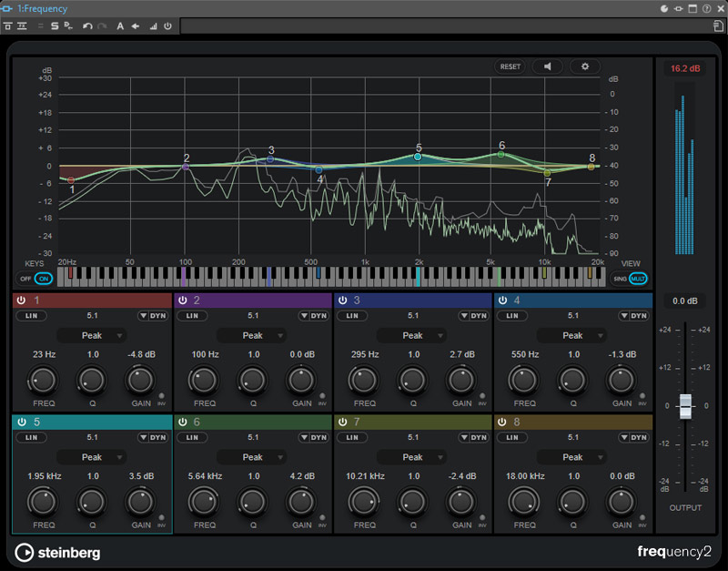Toggle band 6 power icon
Screen dimensions: 728x571
182,422
